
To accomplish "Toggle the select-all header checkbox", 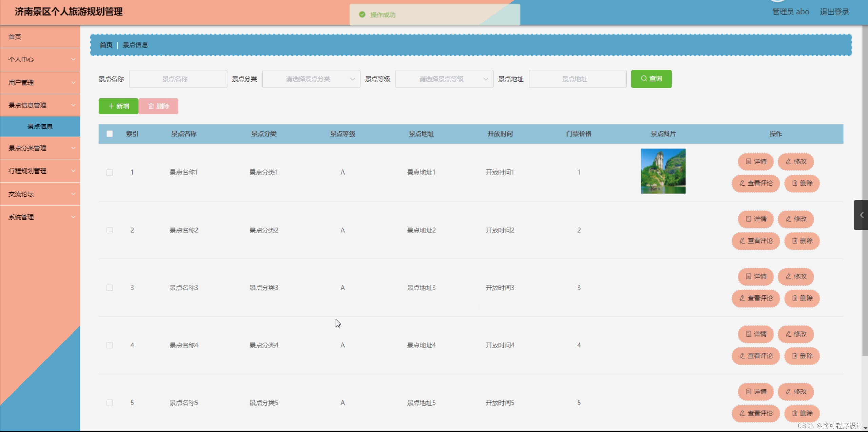I will [110, 134].
